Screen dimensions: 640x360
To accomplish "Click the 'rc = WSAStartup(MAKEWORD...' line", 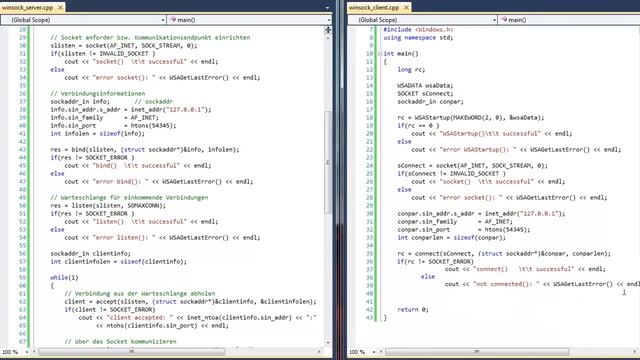I will pos(471,118).
